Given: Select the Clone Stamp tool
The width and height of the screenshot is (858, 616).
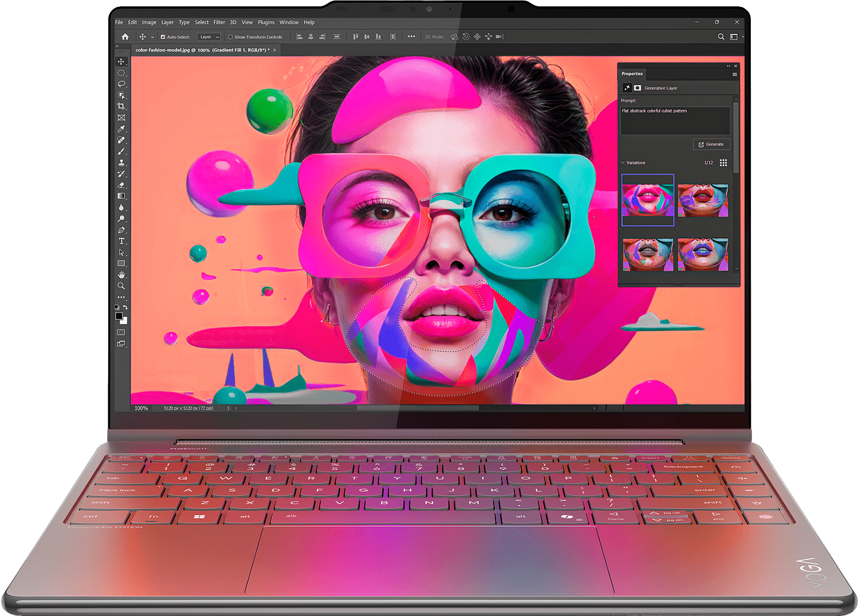Looking at the screenshot, I should pyautogui.click(x=121, y=163).
